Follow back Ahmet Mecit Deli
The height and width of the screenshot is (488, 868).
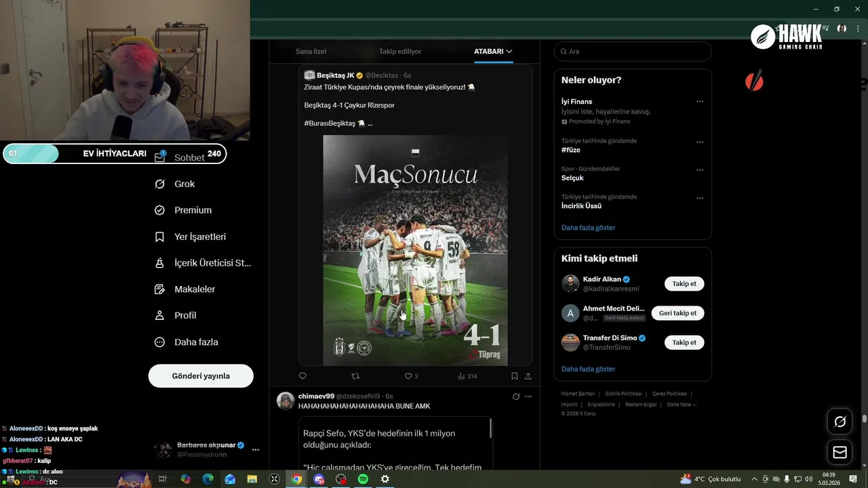pyautogui.click(x=678, y=313)
